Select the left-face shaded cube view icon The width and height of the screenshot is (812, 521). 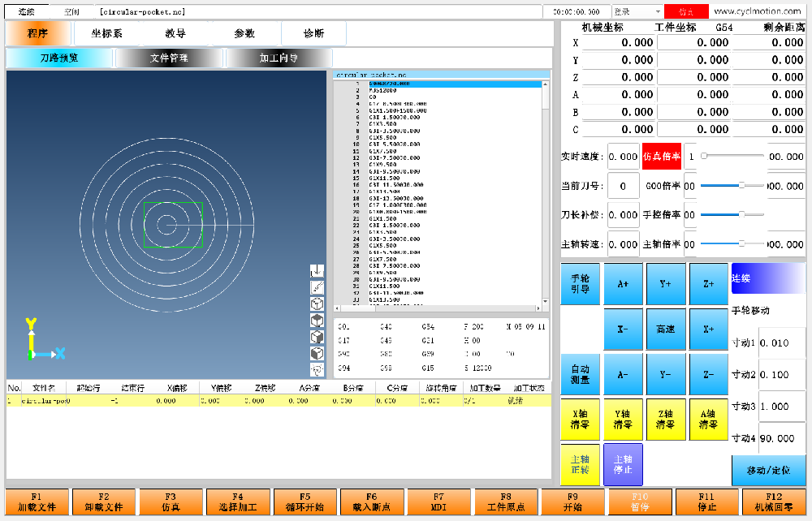point(317,353)
